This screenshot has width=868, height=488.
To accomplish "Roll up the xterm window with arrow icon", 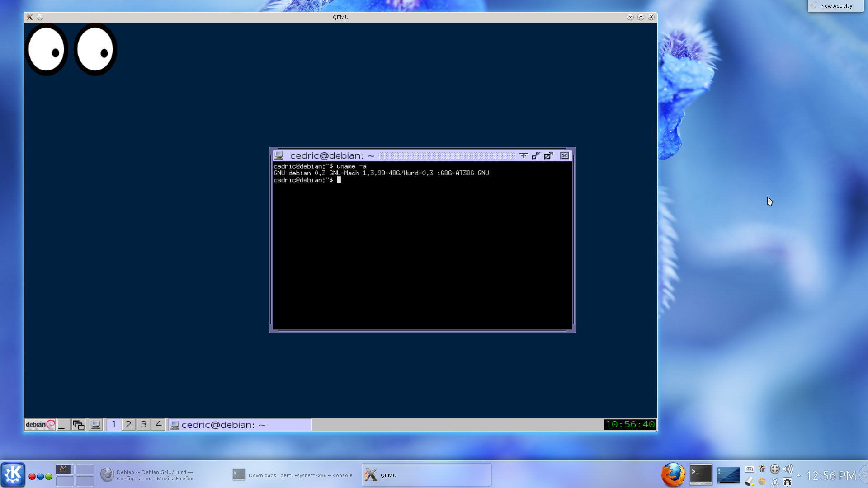I will [x=524, y=155].
